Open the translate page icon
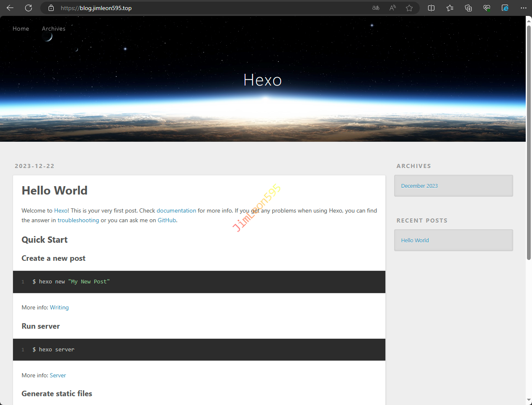 (376, 8)
